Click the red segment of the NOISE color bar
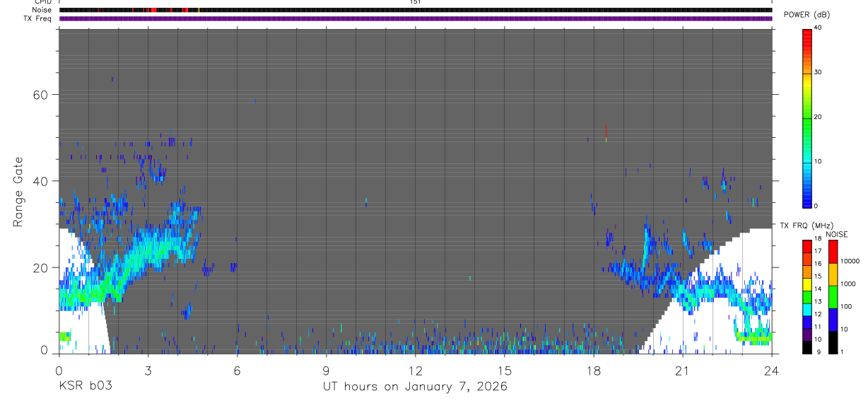 [x=833, y=252]
